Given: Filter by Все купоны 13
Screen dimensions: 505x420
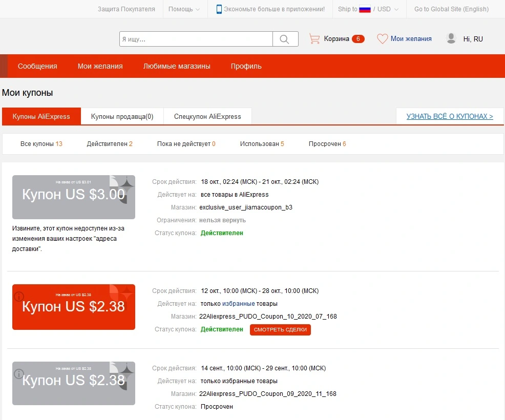Looking at the screenshot, I should 41,143.
